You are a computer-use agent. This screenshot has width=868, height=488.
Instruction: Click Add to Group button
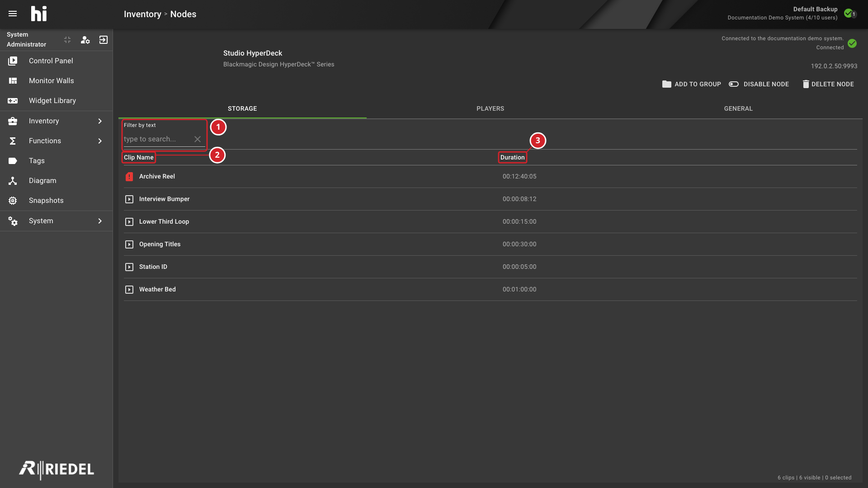click(x=692, y=84)
